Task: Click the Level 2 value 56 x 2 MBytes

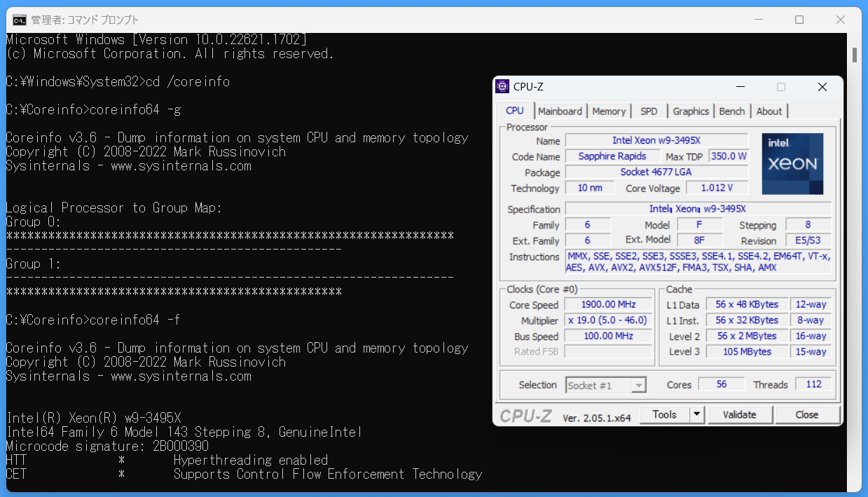Action: pyautogui.click(x=747, y=336)
